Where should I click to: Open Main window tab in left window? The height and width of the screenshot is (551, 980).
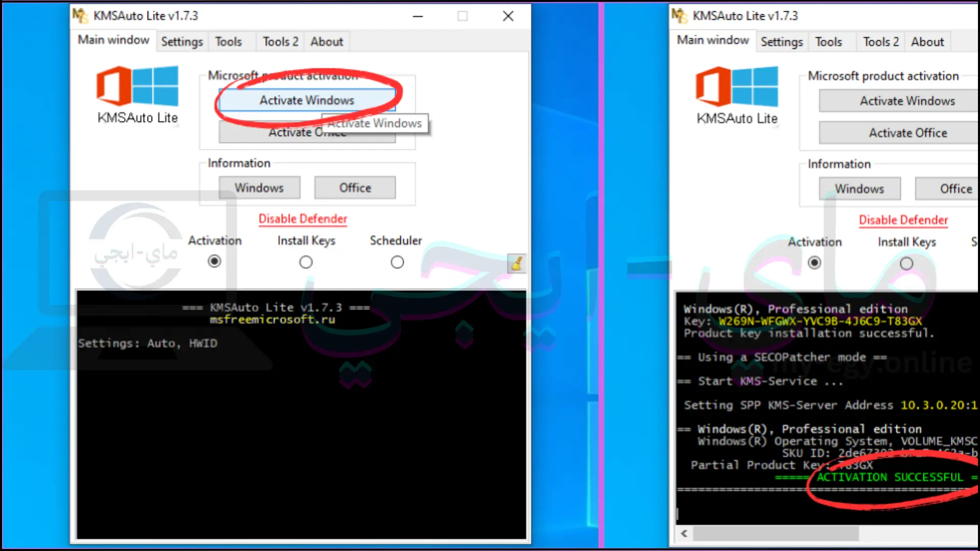[x=113, y=40]
